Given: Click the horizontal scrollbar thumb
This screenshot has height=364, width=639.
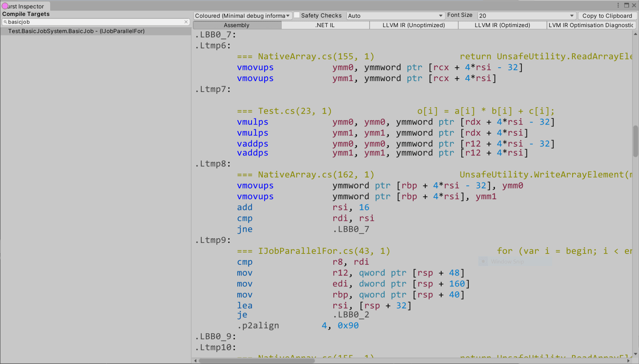Looking at the screenshot, I should coord(257,361).
